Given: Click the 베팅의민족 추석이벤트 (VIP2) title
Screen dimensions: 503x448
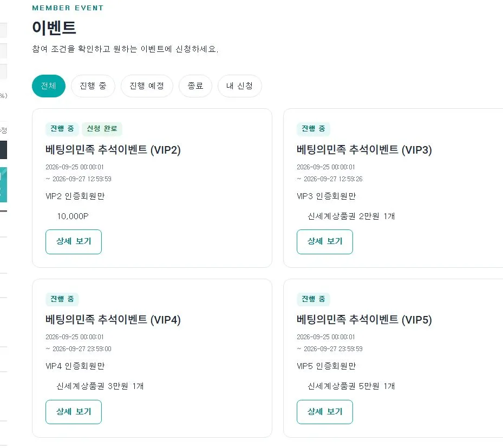Looking at the screenshot, I should (x=113, y=150).
